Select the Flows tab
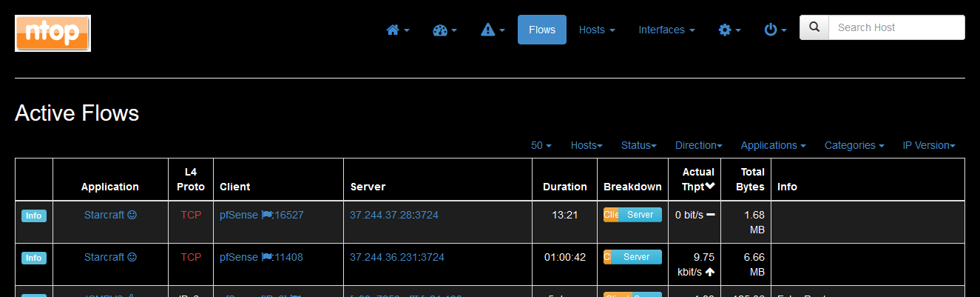 coord(542,30)
